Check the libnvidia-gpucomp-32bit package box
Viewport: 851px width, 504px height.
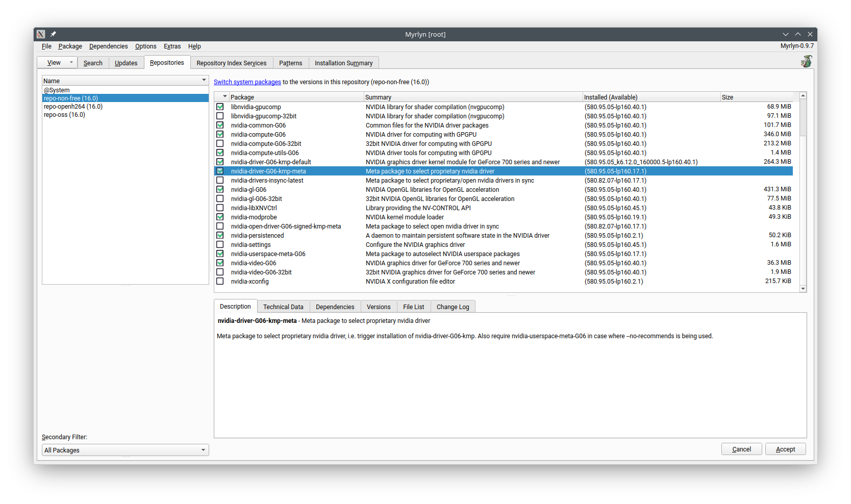click(x=220, y=116)
